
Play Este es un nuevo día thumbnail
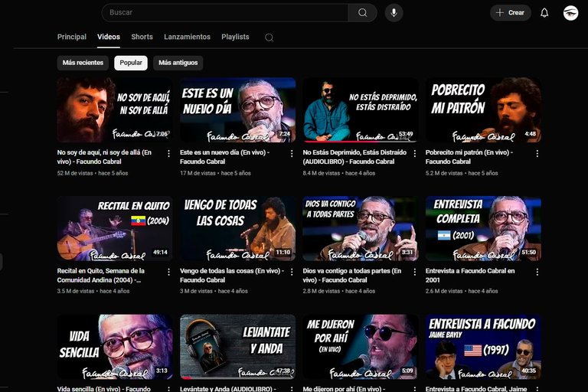[x=238, y=110]
